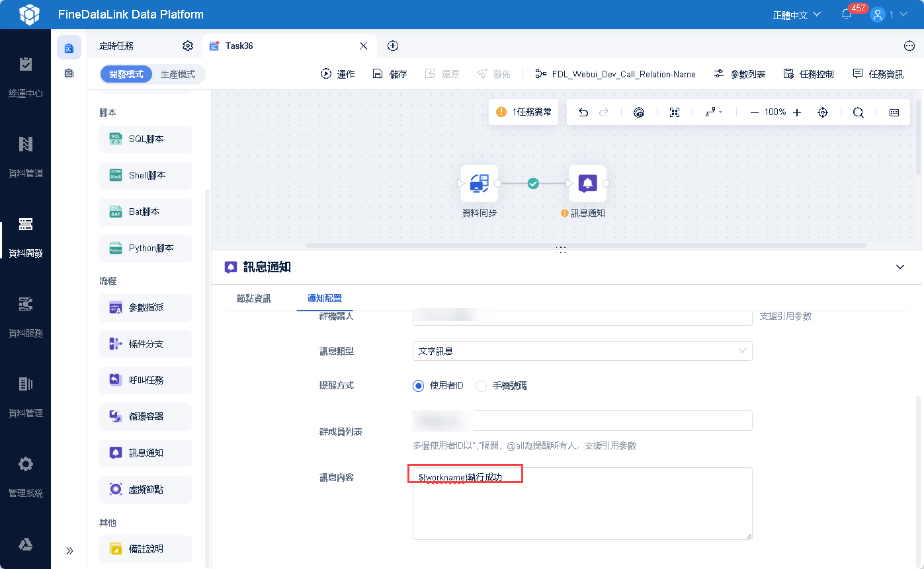The image size is (924, 569).
Task: Pick 循環容器 from the node palette
Action: (146, 417)
